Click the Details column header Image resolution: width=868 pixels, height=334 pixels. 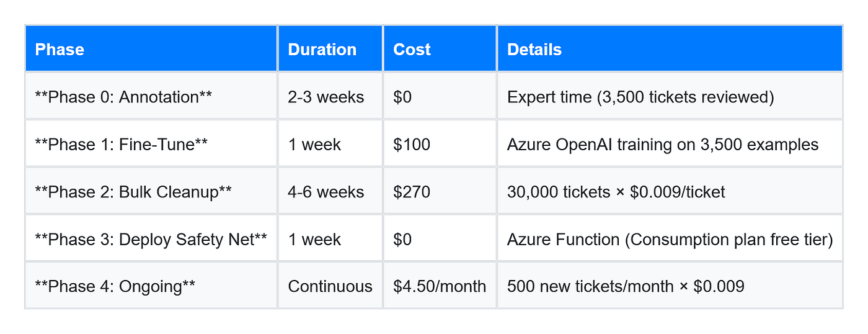point(670,49)
